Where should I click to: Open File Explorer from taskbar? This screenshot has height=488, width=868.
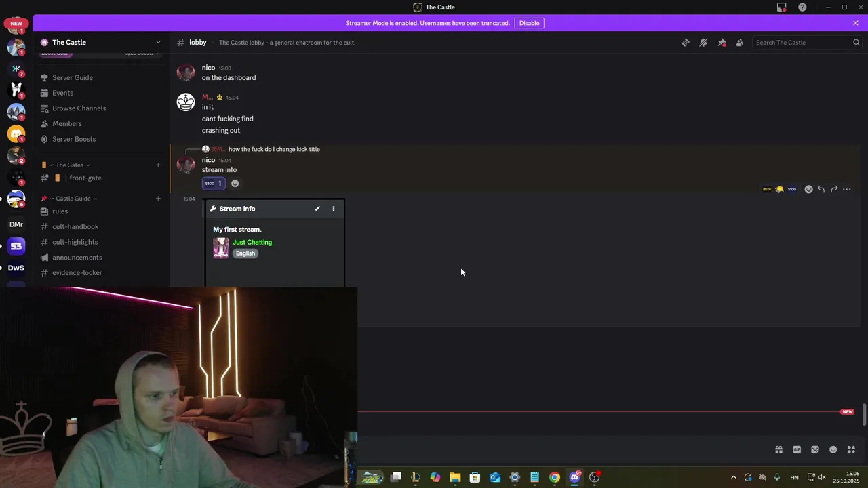(x=455, y=477)
